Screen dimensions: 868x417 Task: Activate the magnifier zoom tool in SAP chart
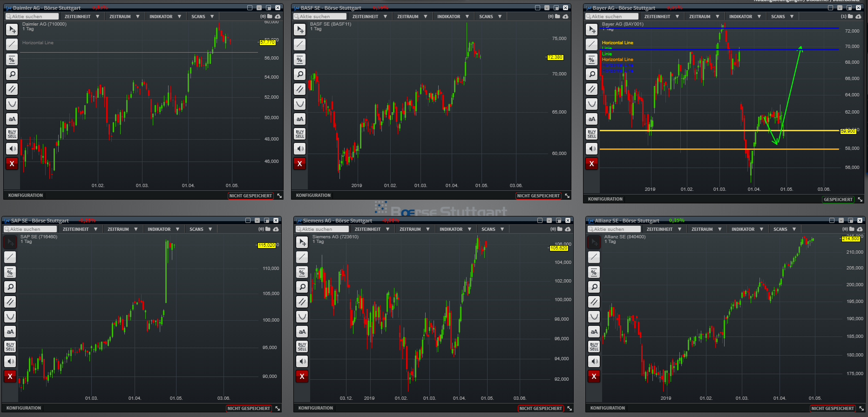10,287
